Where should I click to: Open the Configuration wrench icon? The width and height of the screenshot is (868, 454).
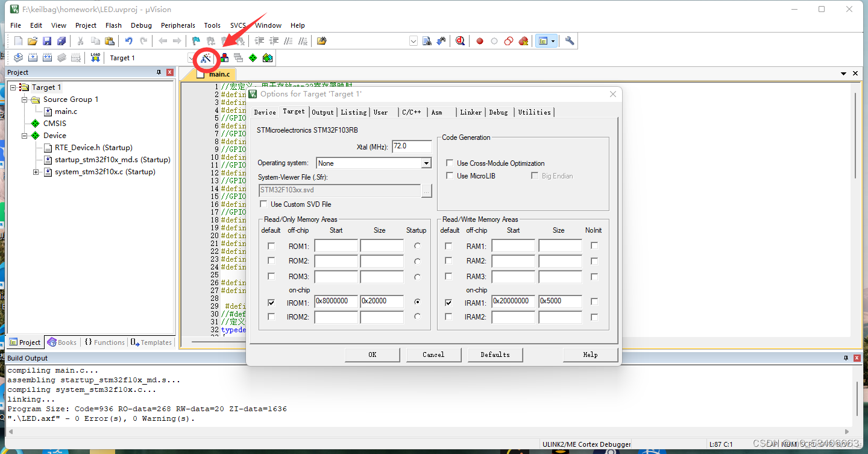(x=570, y=41)
